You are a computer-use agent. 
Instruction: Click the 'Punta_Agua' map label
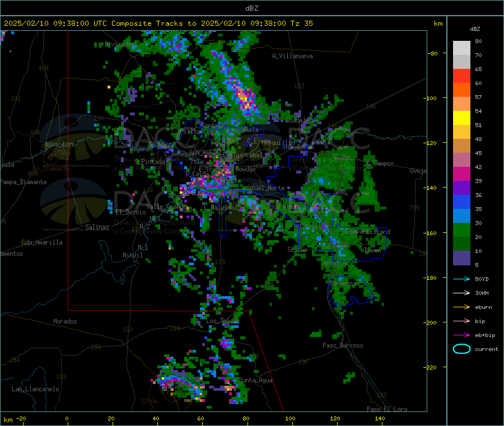click(x=255, y=380)
